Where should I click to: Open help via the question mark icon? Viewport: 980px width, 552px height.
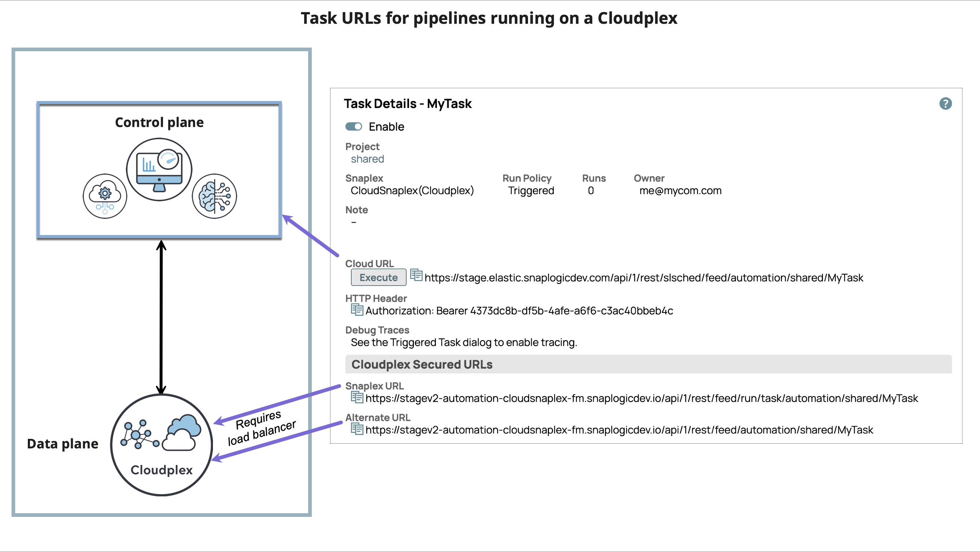[x=946, y=103]
